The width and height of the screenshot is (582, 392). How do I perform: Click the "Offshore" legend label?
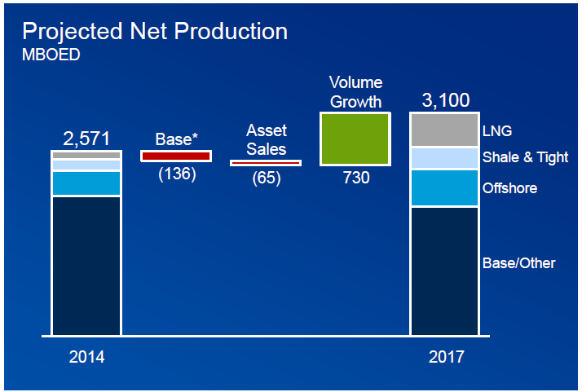[509, 188]
